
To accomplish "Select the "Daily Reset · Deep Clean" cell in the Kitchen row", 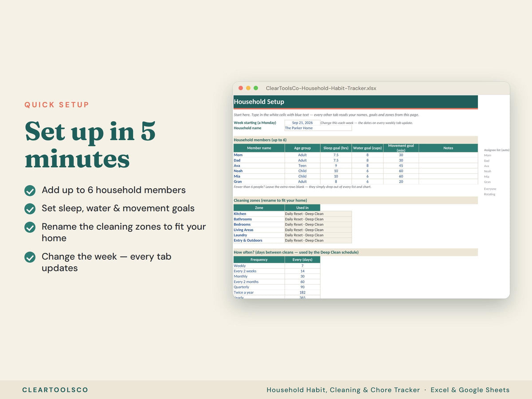I will pos(318,214).
